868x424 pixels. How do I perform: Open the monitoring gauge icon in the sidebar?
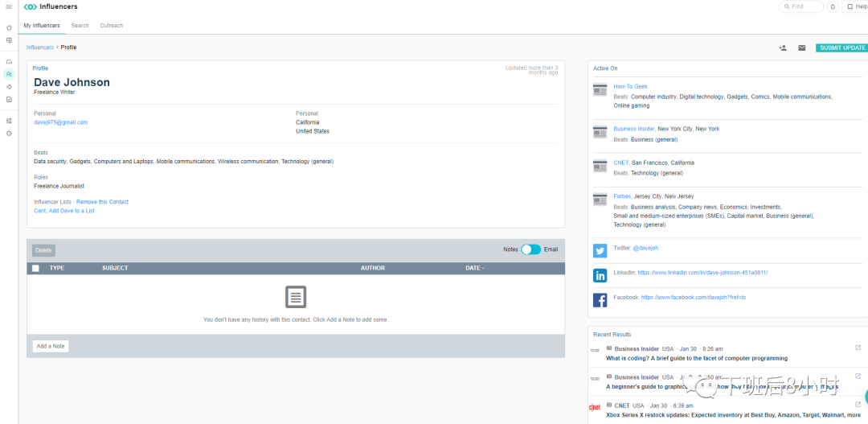[x=9, y=61]
